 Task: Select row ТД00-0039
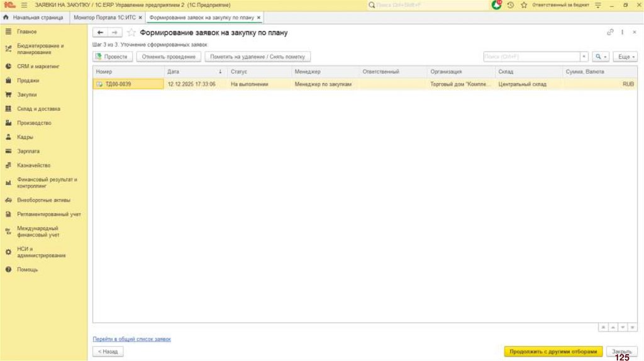[365, 84]
